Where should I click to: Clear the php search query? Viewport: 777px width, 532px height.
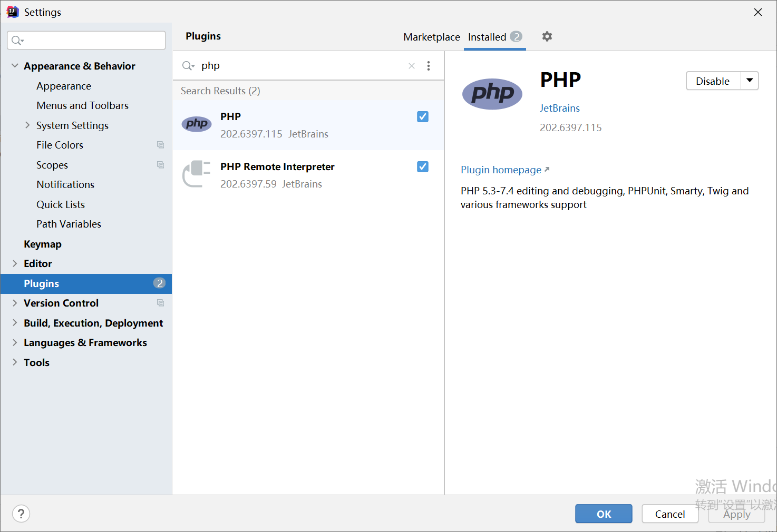click(x=411, y=65)
